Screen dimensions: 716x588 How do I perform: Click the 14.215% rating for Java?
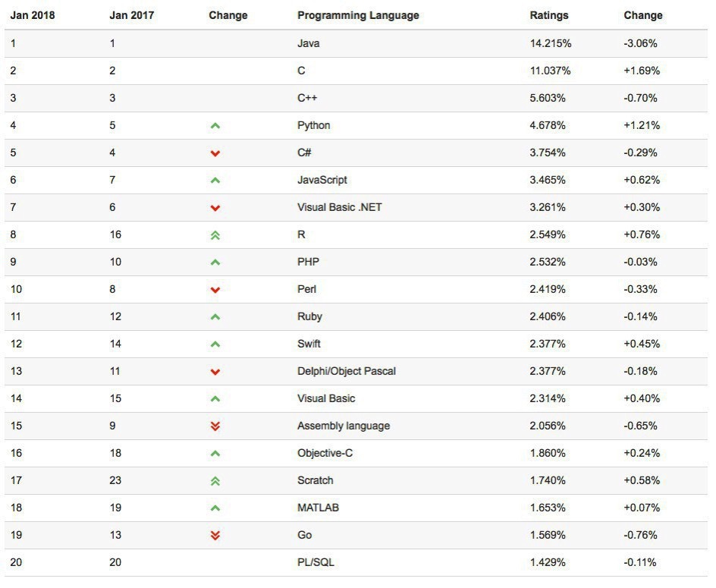click(x=551, y=43)
